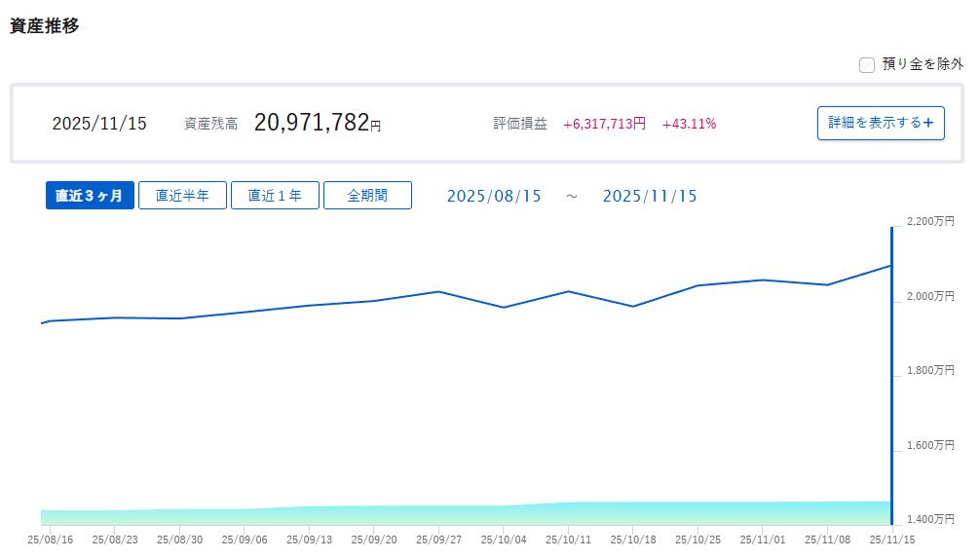Click the 預り金を除外 label text
Screen dimensions: 980x558
(922, 65)
